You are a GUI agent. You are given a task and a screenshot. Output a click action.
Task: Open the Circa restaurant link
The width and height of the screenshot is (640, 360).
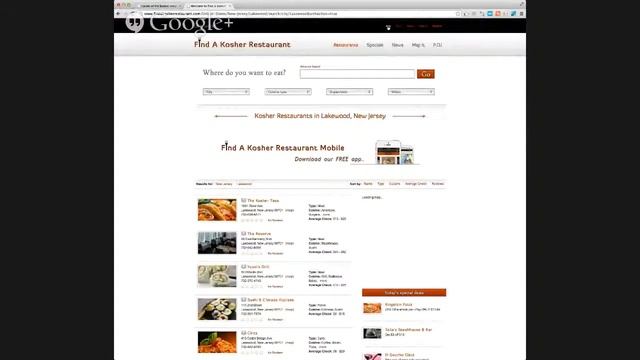tap(253, 333)
